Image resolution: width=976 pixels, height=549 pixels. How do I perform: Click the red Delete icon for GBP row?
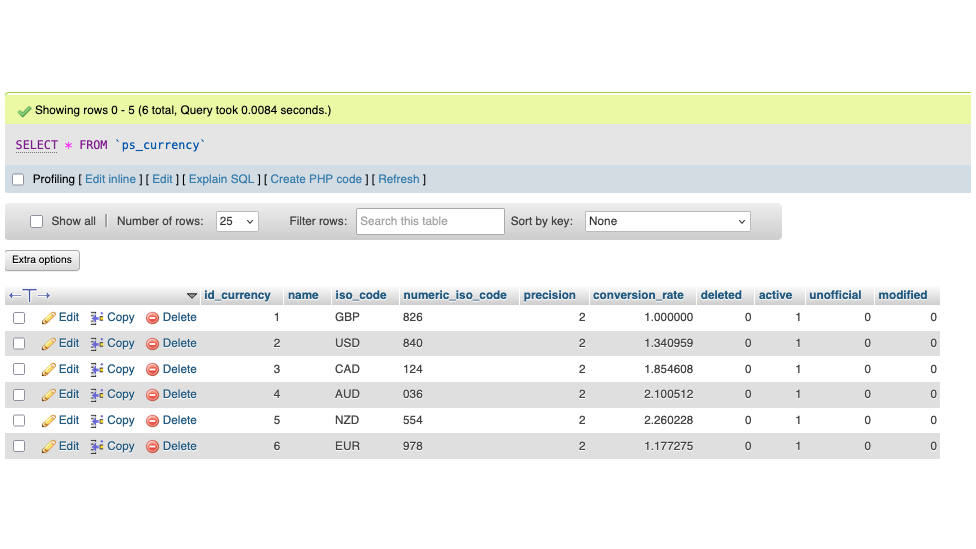click(152, 318)
